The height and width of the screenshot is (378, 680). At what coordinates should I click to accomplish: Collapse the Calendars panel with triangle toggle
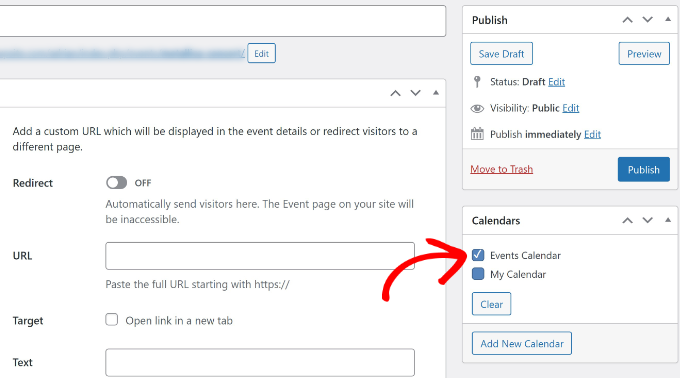668,220
